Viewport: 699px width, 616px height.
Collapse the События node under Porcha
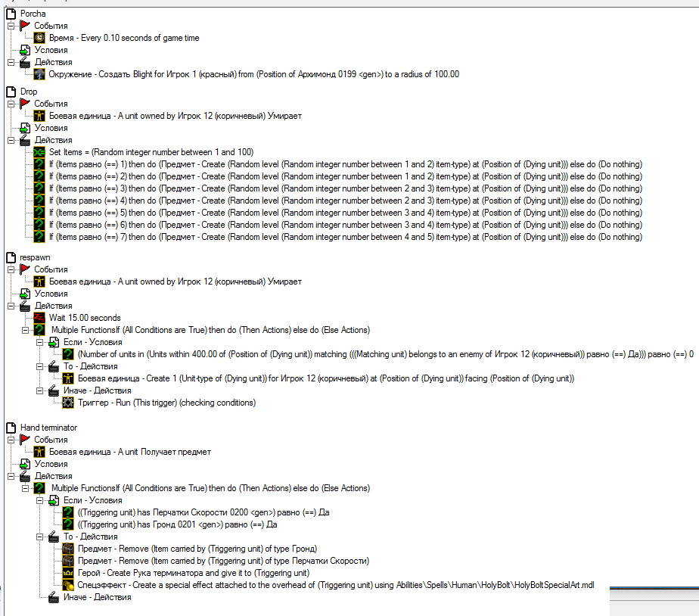pyautogui.click(x=11, y=26)
